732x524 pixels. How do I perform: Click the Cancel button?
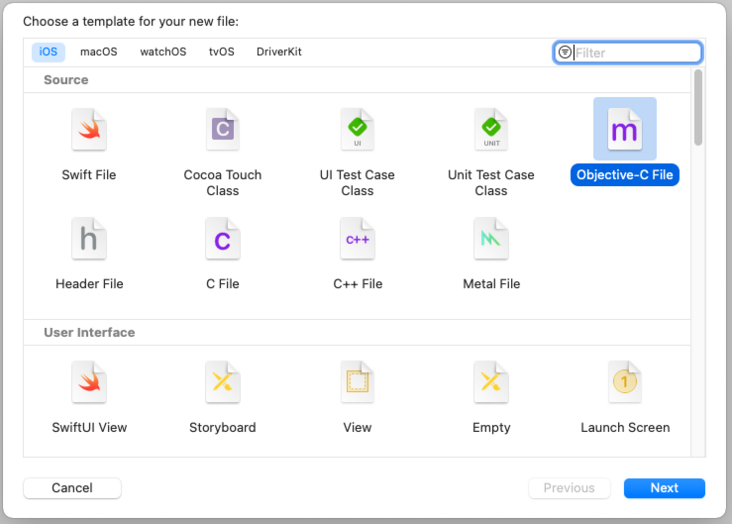72,488
